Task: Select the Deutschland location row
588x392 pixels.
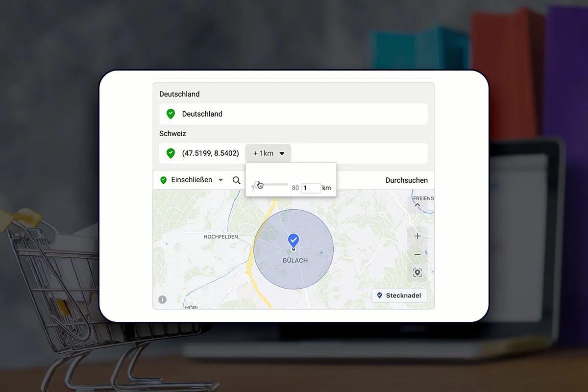Action: 294,114
